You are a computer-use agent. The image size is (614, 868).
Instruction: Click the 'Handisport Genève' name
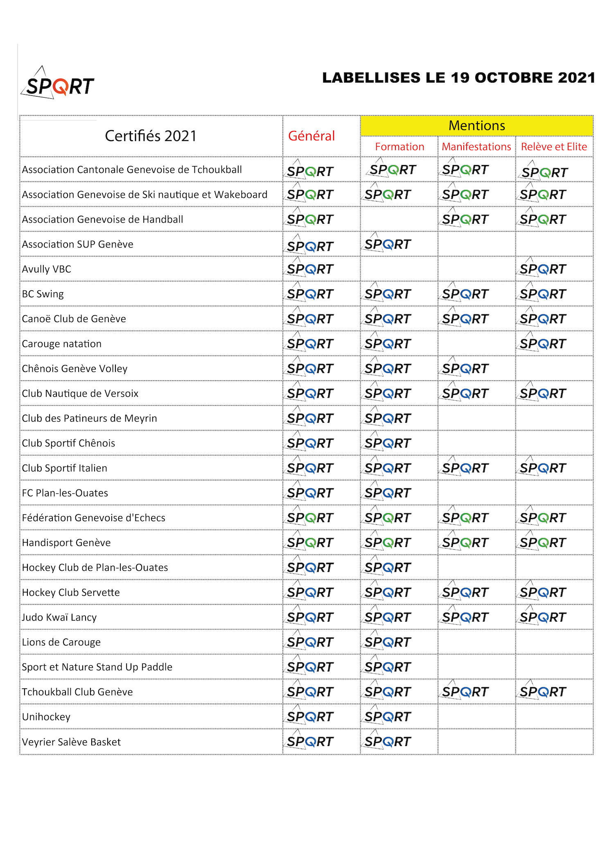[66, 543]
